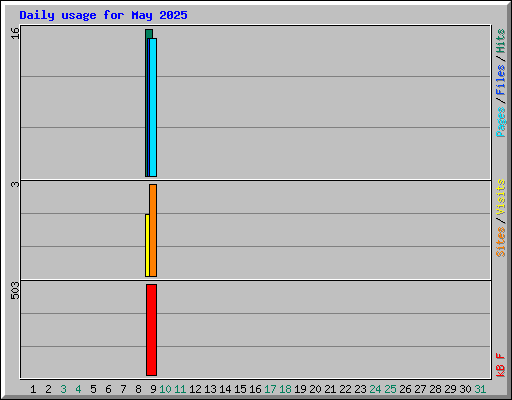Click green weekend day 17 label
This screenshot has width=512, height=400.
[270, 389]
